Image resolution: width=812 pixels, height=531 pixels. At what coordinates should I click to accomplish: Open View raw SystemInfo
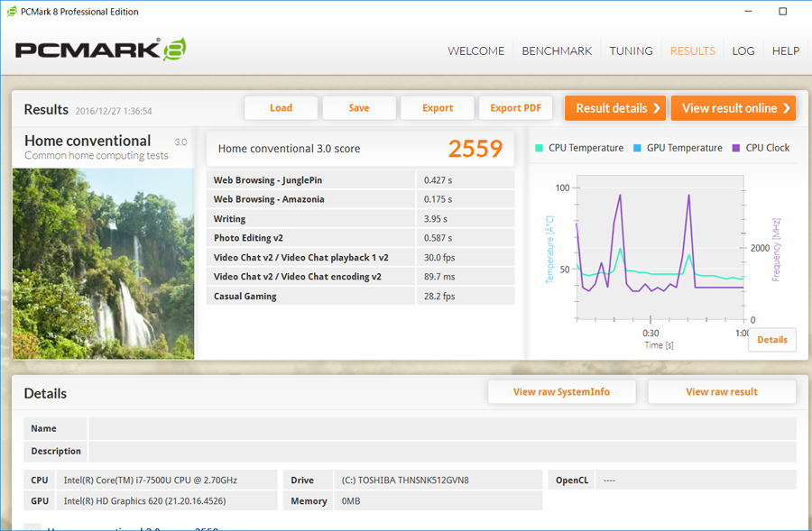pos(561,392)
